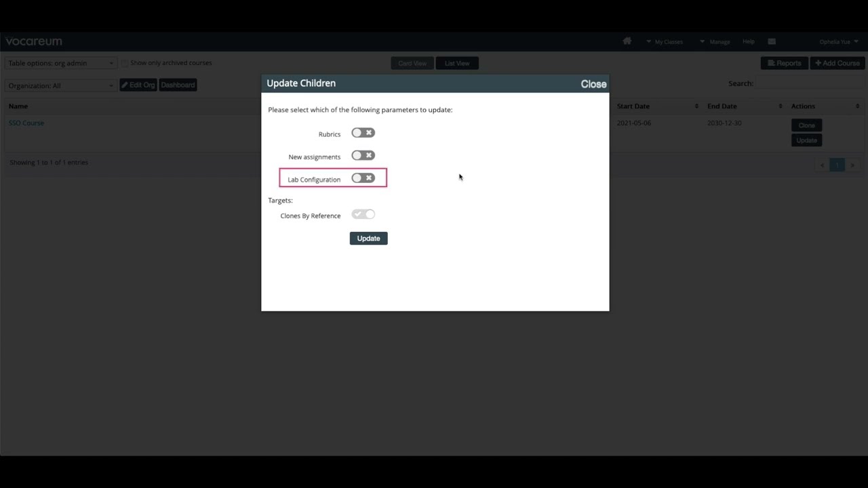Click the Showing 1 to 1 of 1 entries text

[49, 163]
